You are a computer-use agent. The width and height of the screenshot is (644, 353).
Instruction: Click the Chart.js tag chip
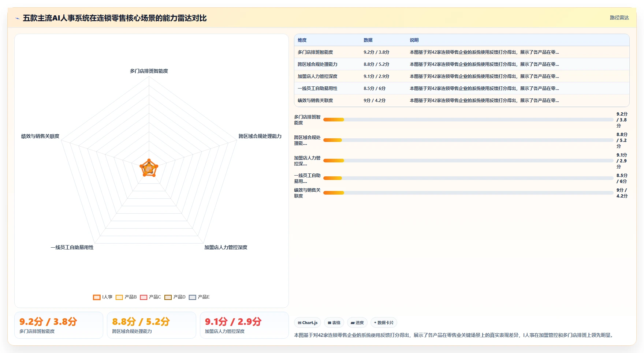click(x=308, y=323)
